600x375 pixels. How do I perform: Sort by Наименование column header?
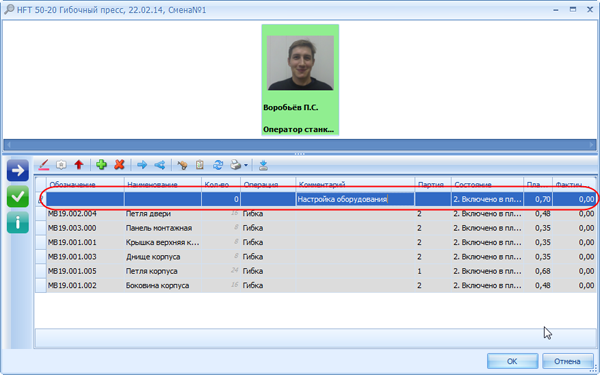[163, 184]
